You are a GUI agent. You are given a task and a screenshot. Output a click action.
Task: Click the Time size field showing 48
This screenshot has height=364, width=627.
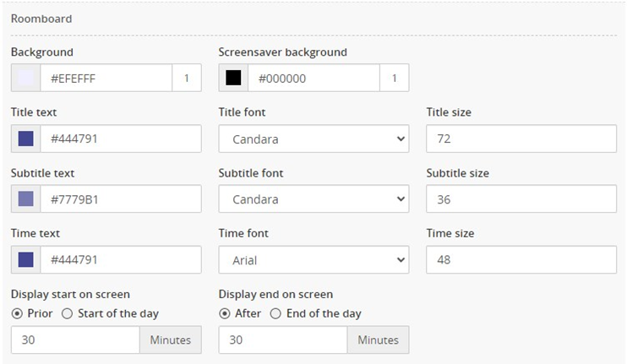521,260
